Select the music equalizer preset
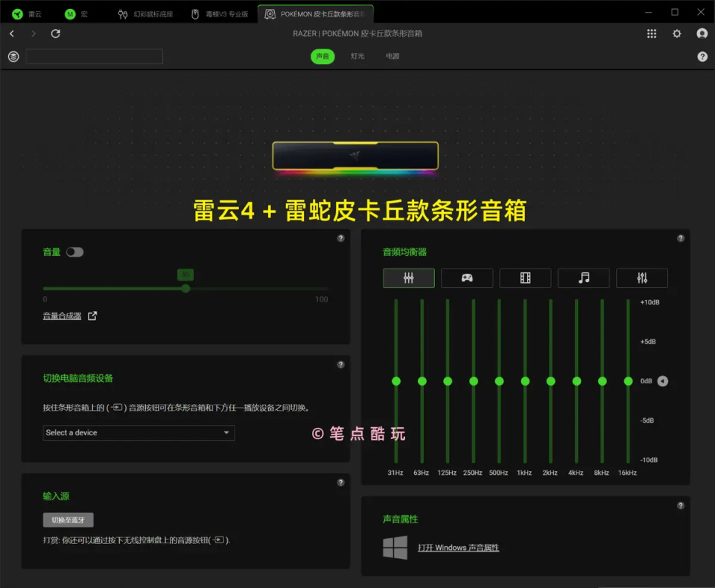 (x=584, y=278)
